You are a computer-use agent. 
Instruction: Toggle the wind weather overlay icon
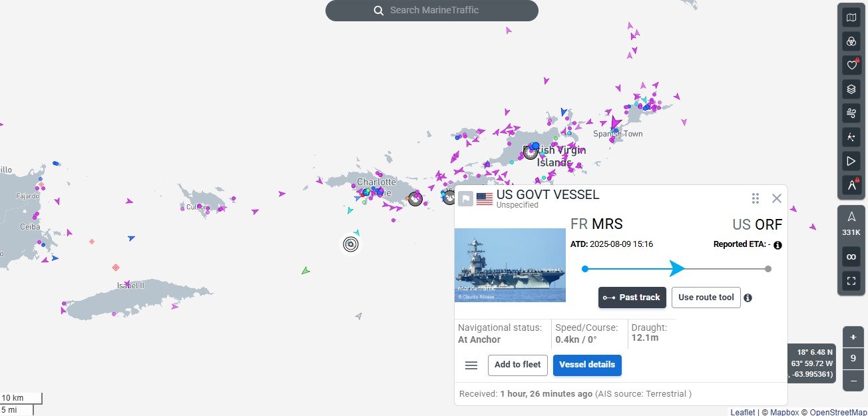[x=851, y=113]
